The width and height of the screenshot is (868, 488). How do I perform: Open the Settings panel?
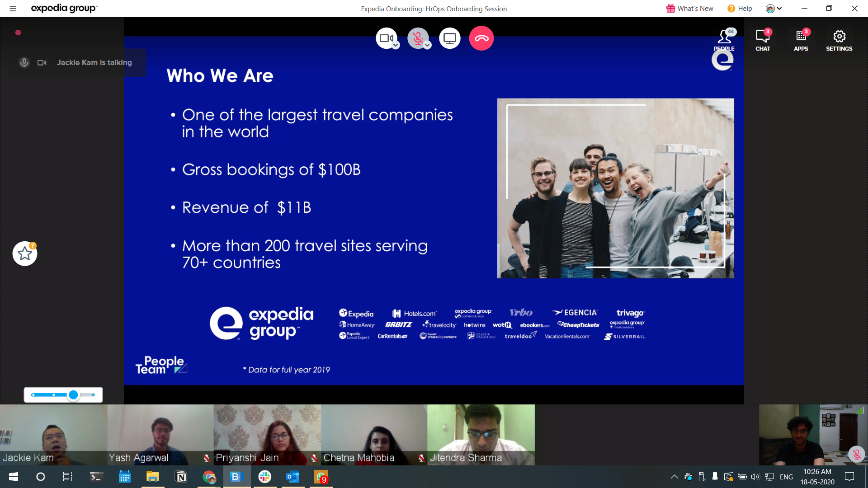839,40
